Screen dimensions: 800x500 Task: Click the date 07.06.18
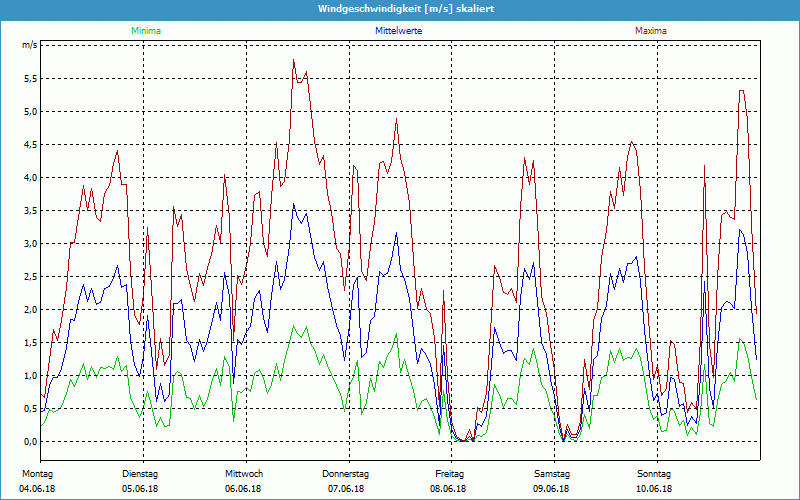point(346,489)
